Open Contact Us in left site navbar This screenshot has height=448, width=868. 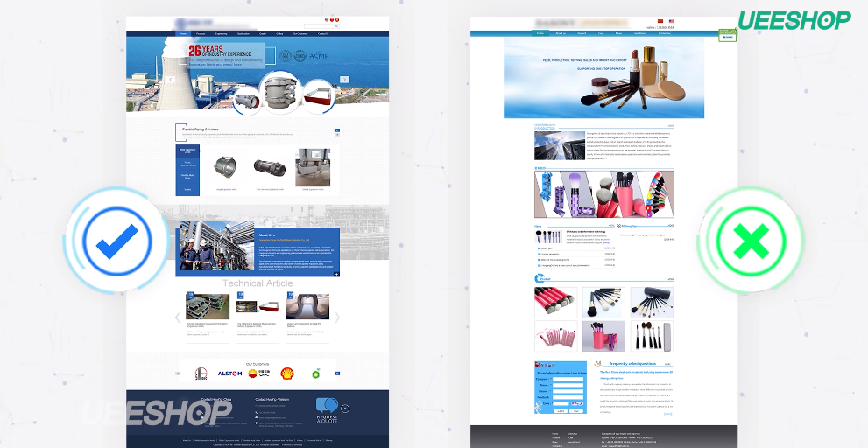click(323, 34)
